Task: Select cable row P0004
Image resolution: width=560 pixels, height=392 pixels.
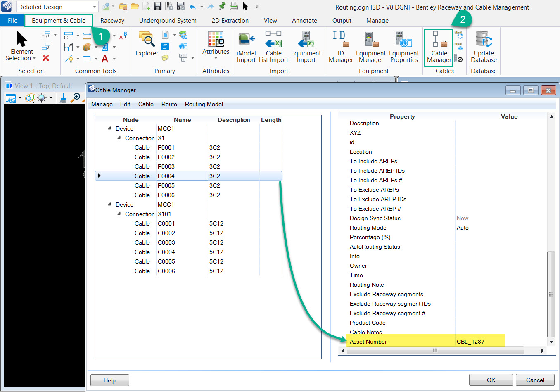Action: pos(188,176)
